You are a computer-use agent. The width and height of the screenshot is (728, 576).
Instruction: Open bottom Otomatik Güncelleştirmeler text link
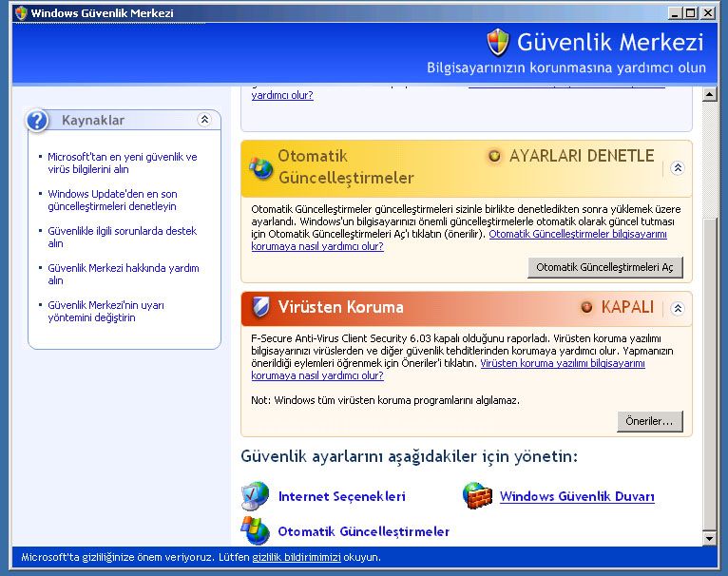(x=364, y=531)
